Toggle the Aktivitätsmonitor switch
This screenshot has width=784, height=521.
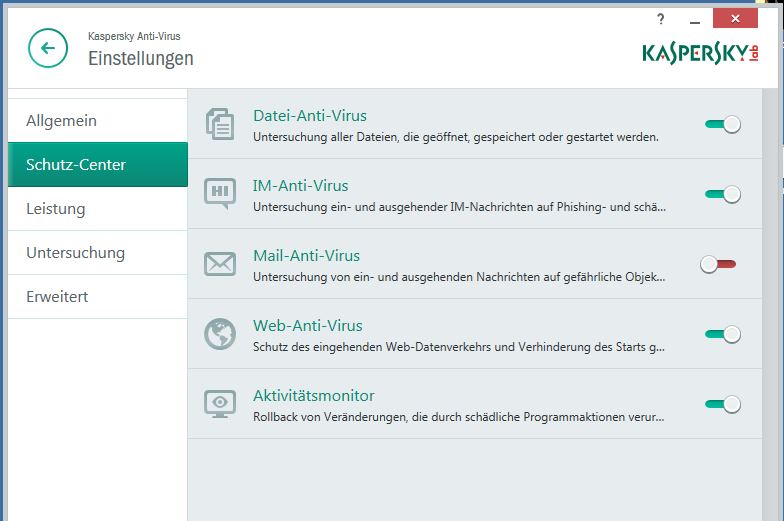[x=722, y=404]
